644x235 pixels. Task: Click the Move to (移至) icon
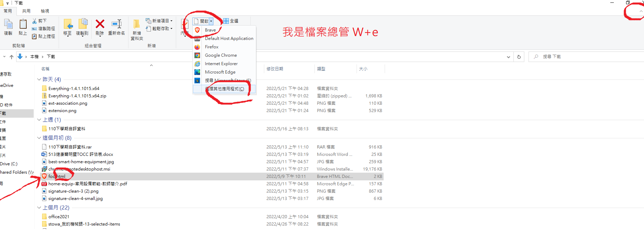click(68, 25)
